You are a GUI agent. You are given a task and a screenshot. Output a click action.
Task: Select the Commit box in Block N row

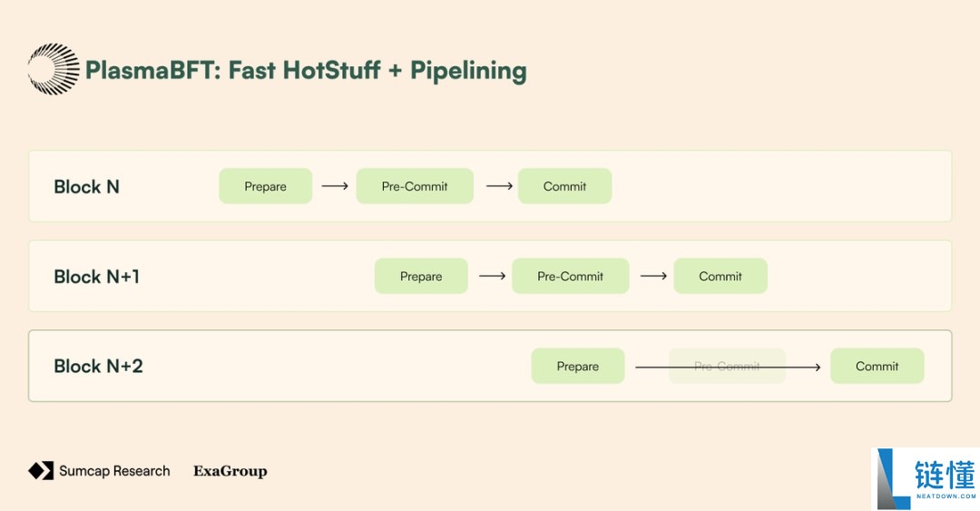click(x=565, y=186)
